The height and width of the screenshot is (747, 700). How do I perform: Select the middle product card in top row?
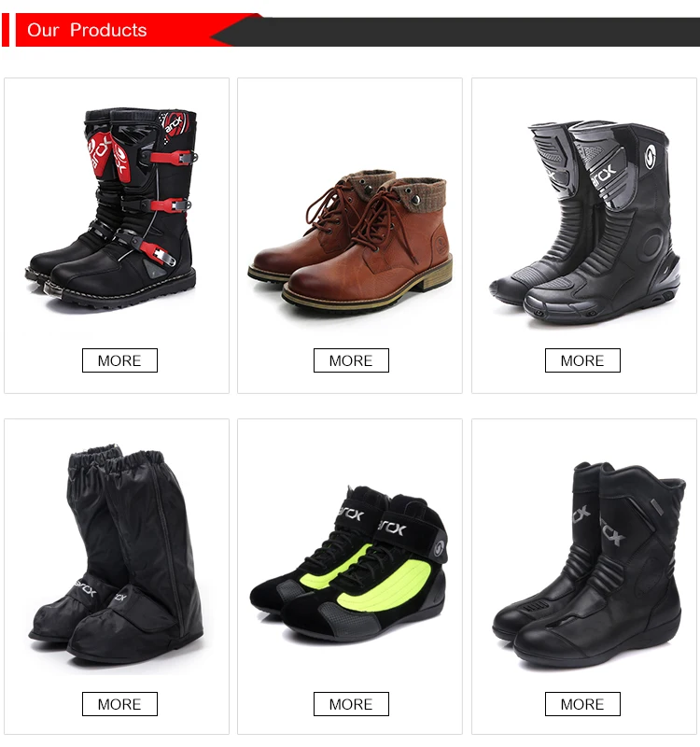click(x=350, y=236)
